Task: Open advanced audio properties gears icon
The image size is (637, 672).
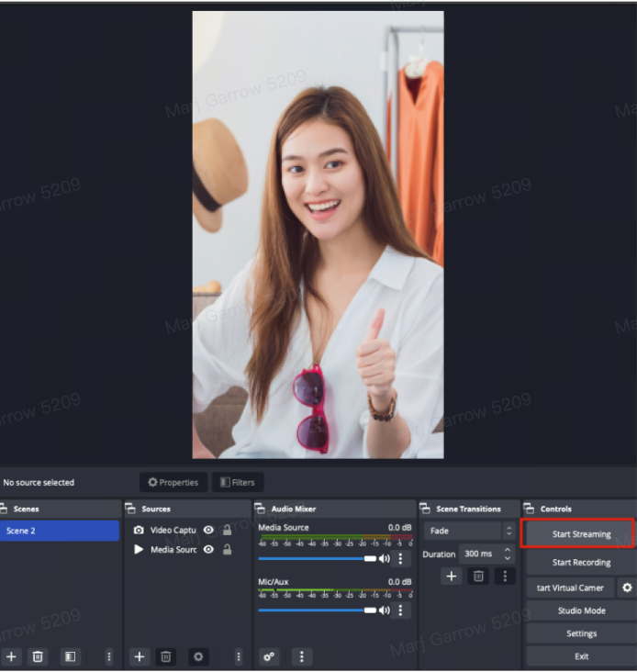Action: point(269,656)
